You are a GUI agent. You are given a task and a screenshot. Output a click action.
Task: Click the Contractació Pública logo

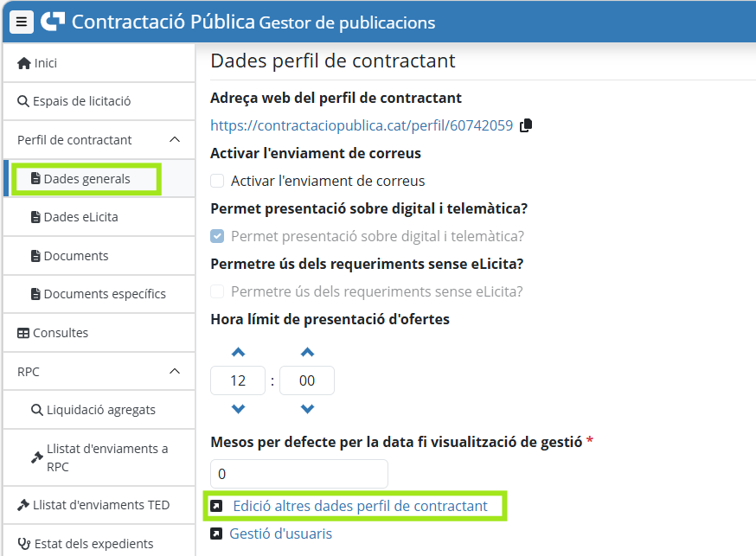53,22
